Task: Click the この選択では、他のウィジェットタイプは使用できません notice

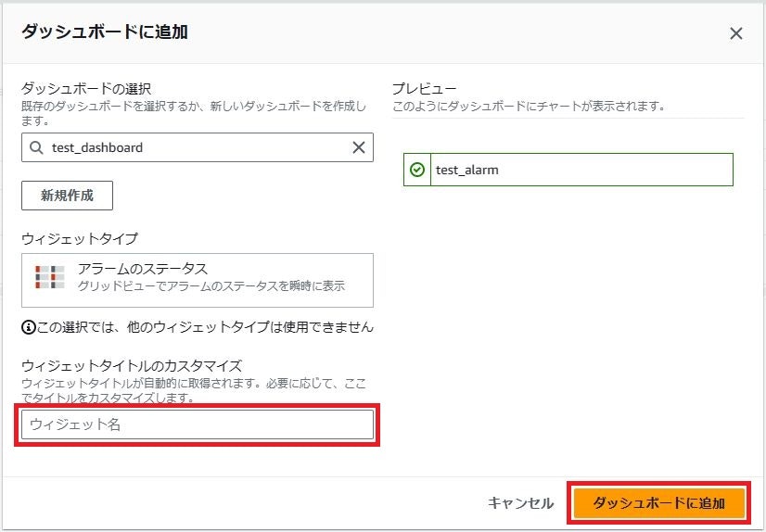Action: [x=205, y=327]
